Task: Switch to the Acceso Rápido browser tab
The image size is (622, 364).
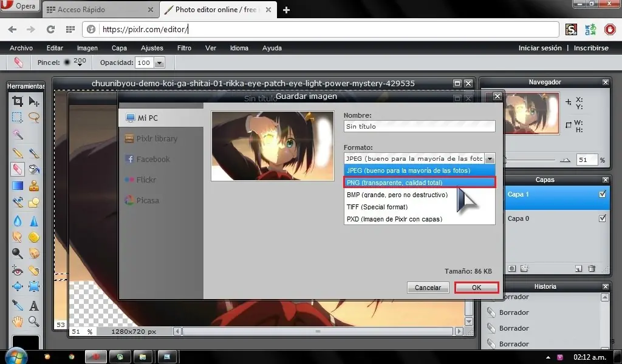Action: (99, 10)
